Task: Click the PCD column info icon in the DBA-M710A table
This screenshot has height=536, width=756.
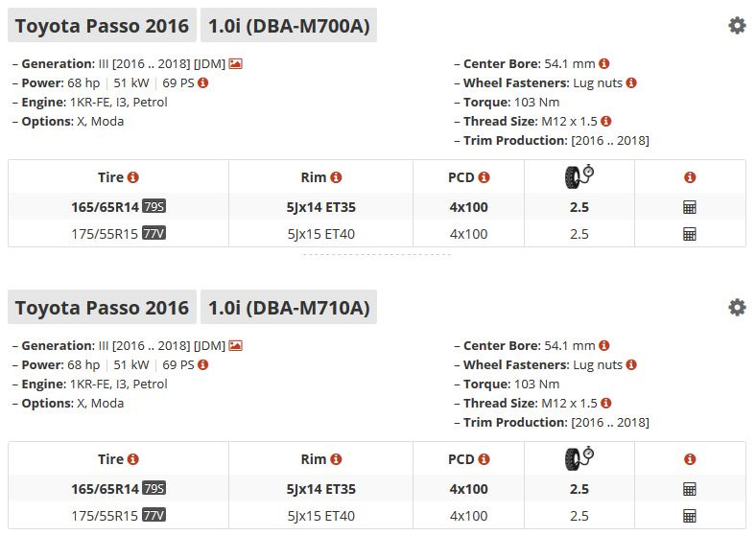Action: [484, 459]
